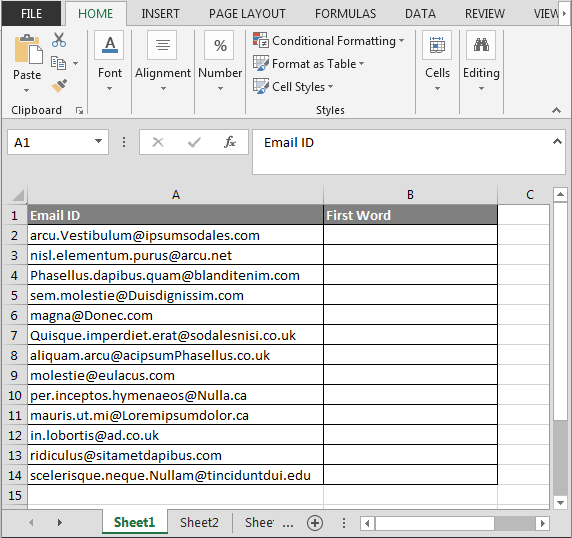
Task: Open the FORMULAS ribbon tab
Action: [x=345, y=14]
